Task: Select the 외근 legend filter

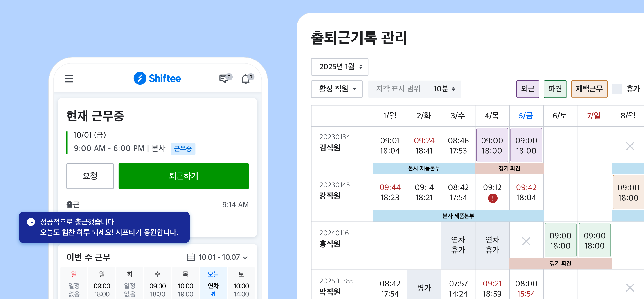Action: click(528, 89)
